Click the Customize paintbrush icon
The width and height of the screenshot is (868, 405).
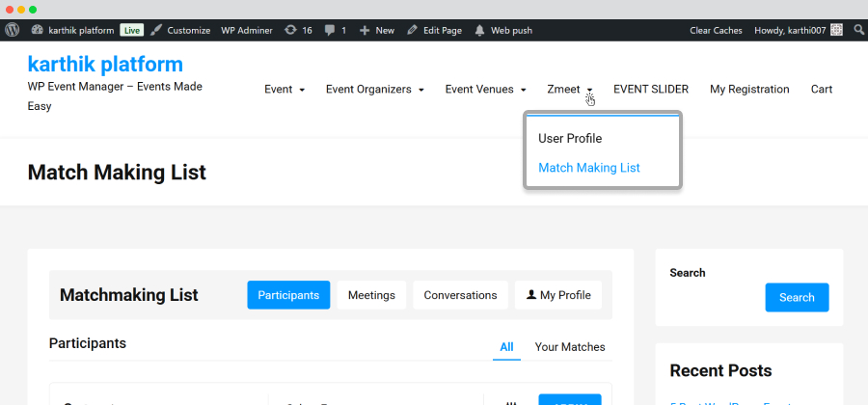pos(156,31)
